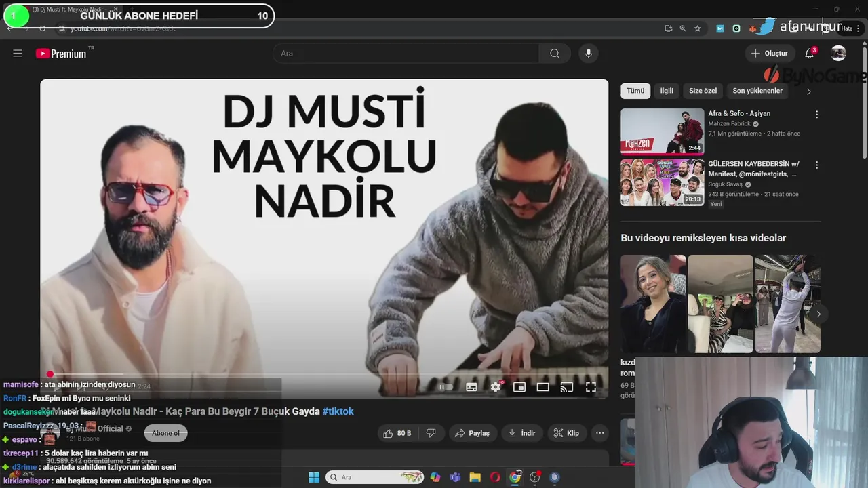Open File Explorer from the taskbar
This screenshot has width=868, height=488.
475,477
